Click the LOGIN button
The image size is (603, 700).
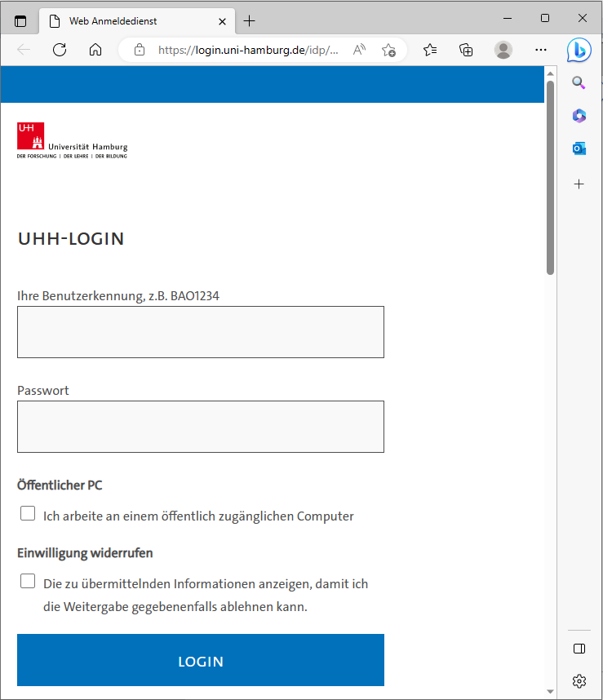click(201, 660)
